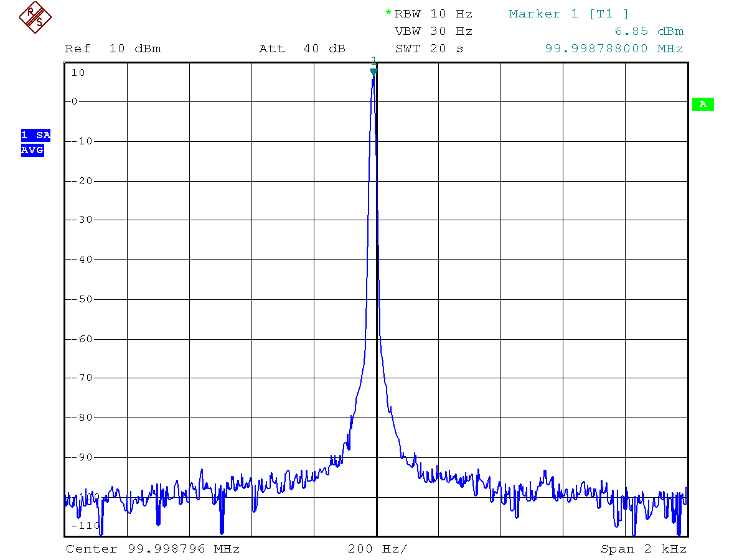Viewport: 747px width, 560px height.
Task: Click the 'Marker 1 [T1 ]' heading
Action: (569, 14)
